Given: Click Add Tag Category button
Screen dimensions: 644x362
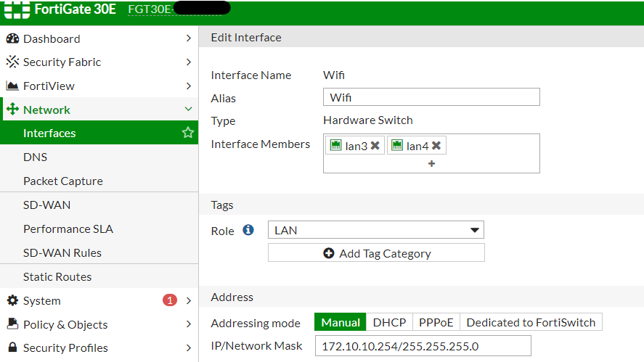Looking at the screenshot, I should tap(376, 253).
